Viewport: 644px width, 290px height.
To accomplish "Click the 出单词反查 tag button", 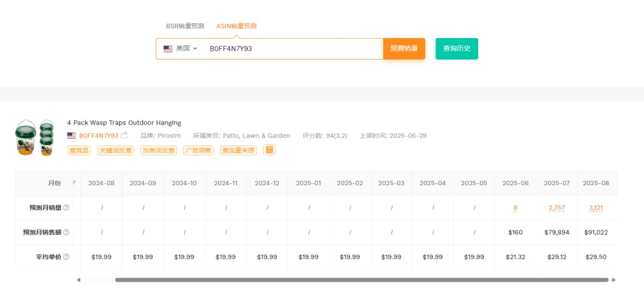I will pos(159,150).
